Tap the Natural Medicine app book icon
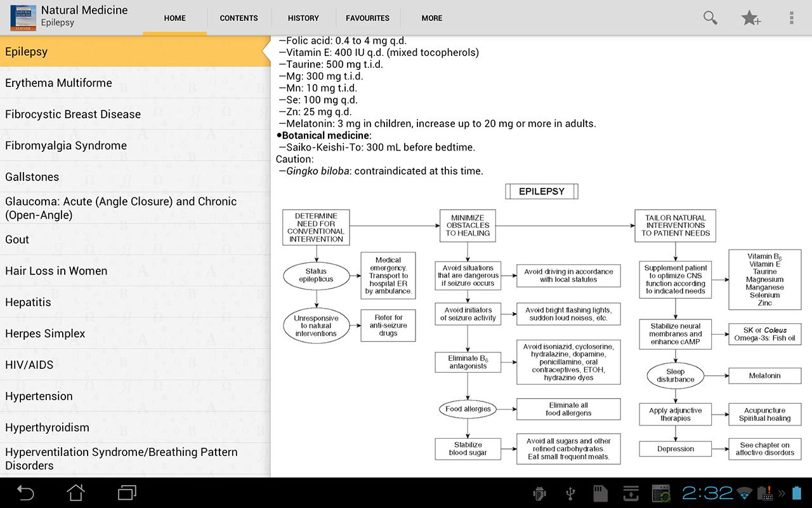This screenshot has width=812, height=508. point(23,17)
